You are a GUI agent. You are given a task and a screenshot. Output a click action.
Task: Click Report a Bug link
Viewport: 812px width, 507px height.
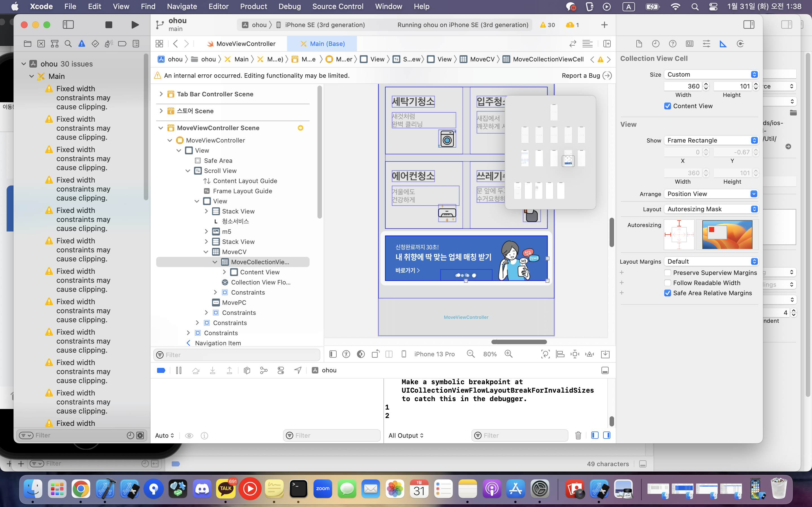point(581,75)
